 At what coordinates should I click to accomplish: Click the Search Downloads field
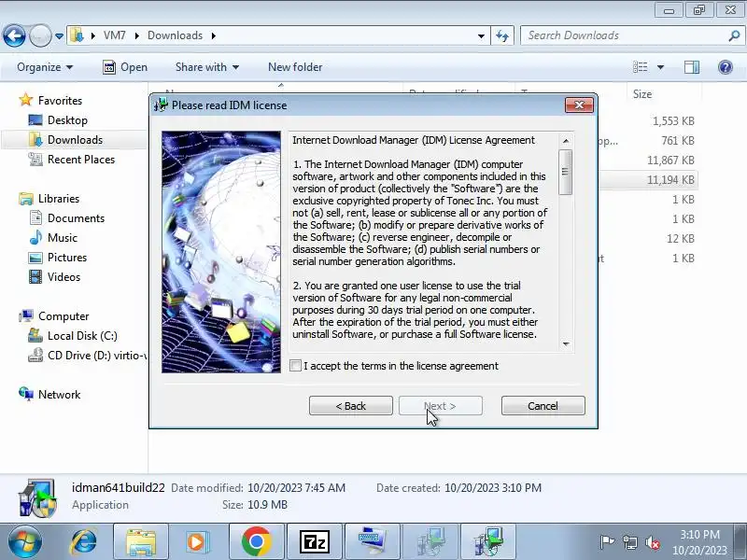[624, 35]
